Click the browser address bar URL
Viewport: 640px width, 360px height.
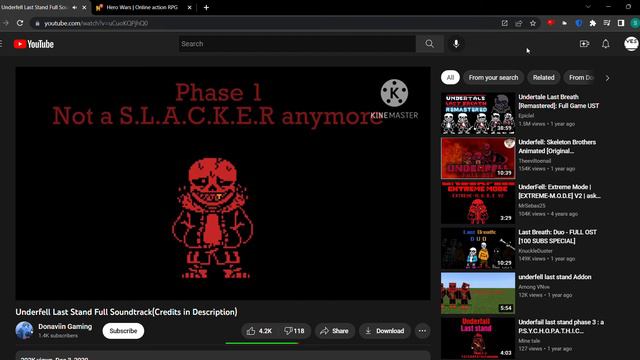click(x=96, y=23)
